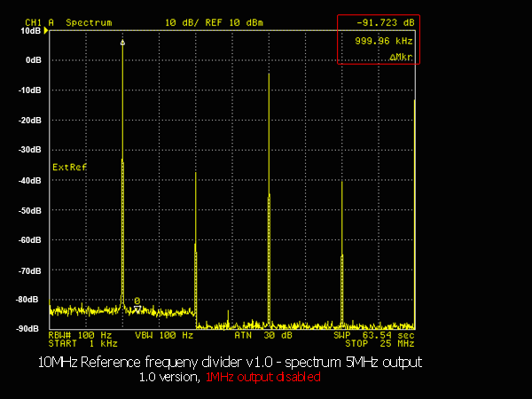Click the -90dB axis label
Image resolution: width=532 pixels, height=399 pixels.
(x=27, y=329)
